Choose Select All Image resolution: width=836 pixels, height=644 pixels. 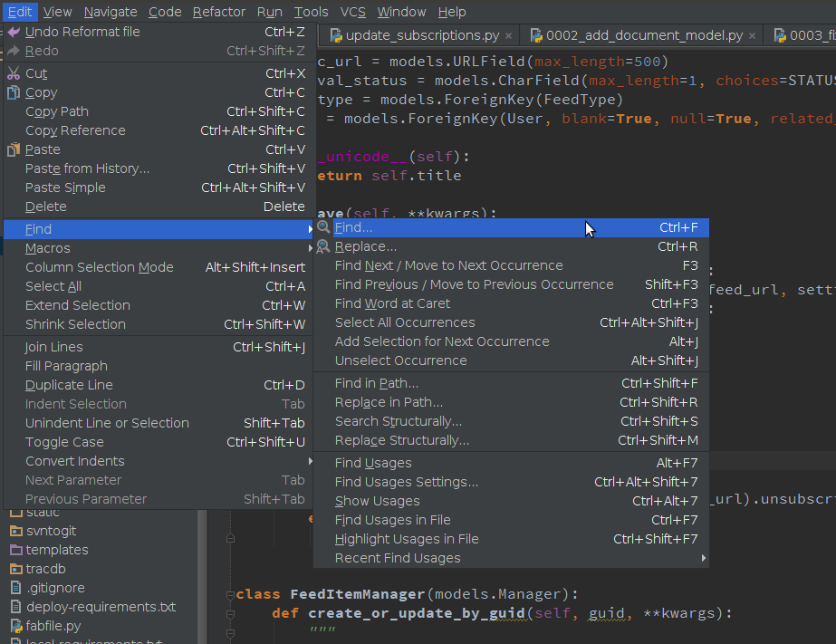coord(158,287)
